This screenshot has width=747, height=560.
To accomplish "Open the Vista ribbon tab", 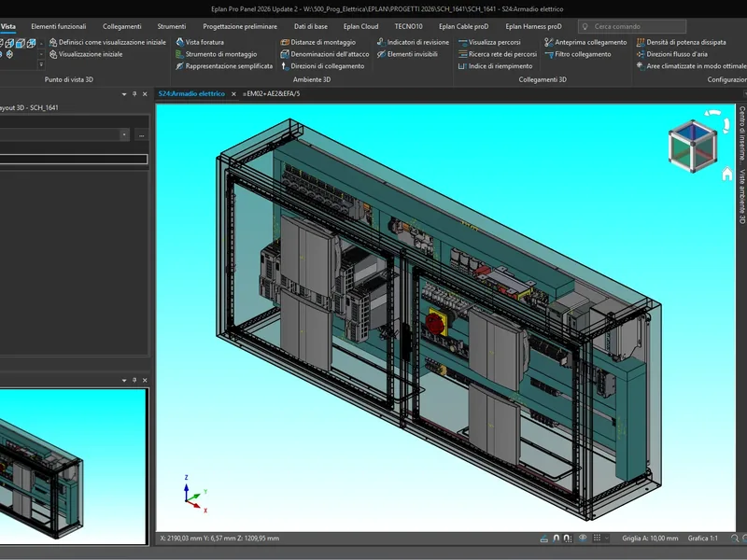I will (8, 27).
